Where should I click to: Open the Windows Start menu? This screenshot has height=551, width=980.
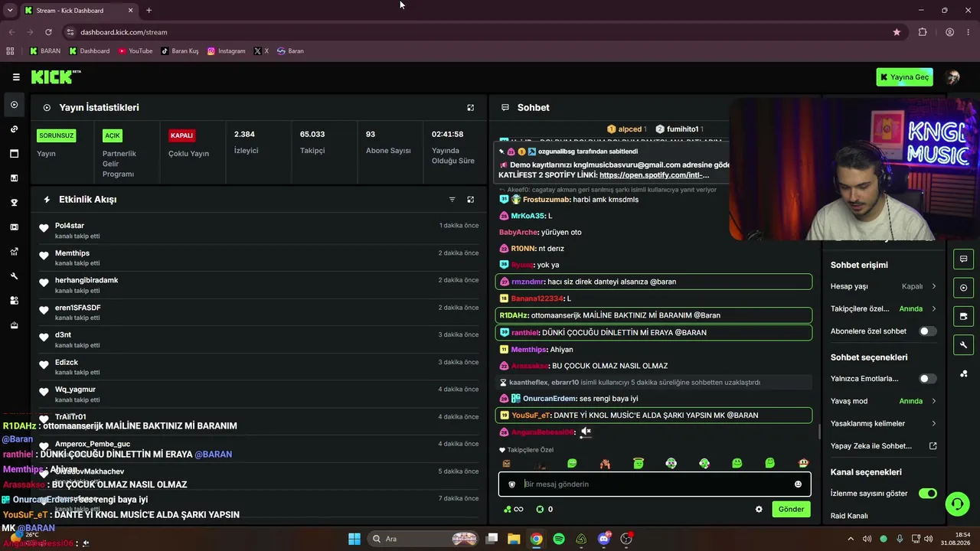click(x=354, y=539)
